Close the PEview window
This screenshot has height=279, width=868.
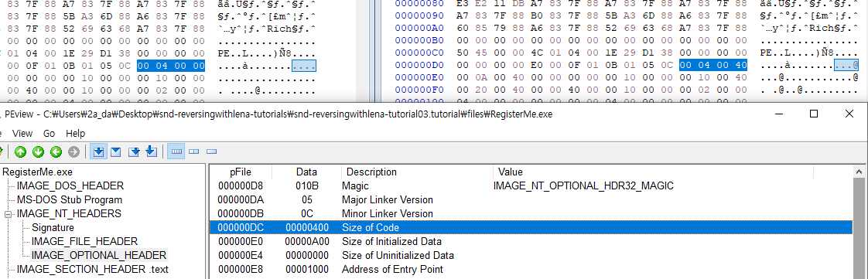pos(849,114)
